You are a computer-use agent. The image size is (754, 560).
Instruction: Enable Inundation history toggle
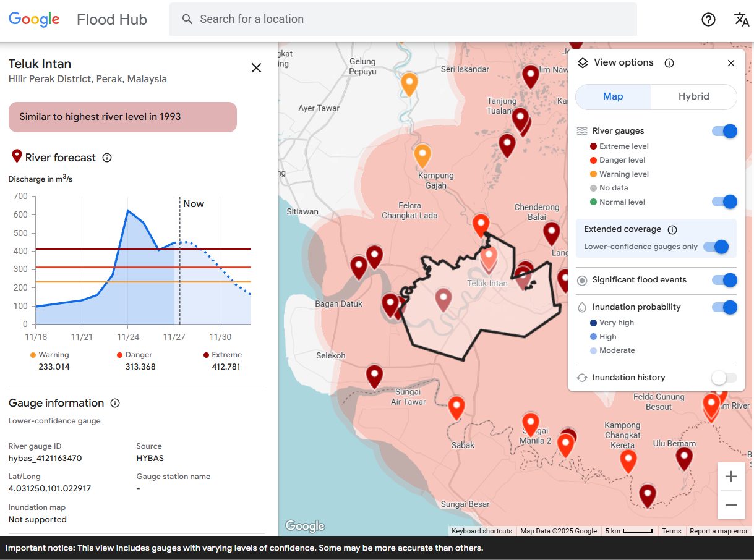pos(724,378)
